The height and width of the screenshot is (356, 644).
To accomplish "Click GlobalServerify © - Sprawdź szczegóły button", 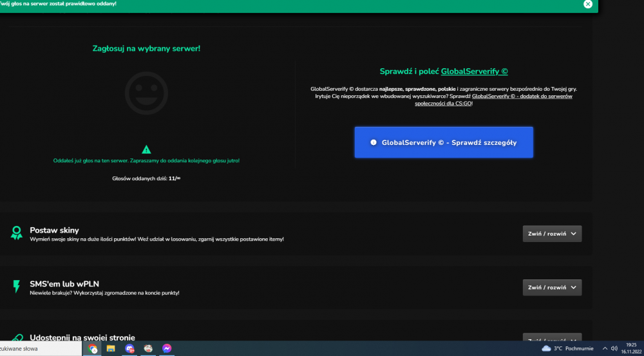I will pyautogui.click(x=444, y=142).
